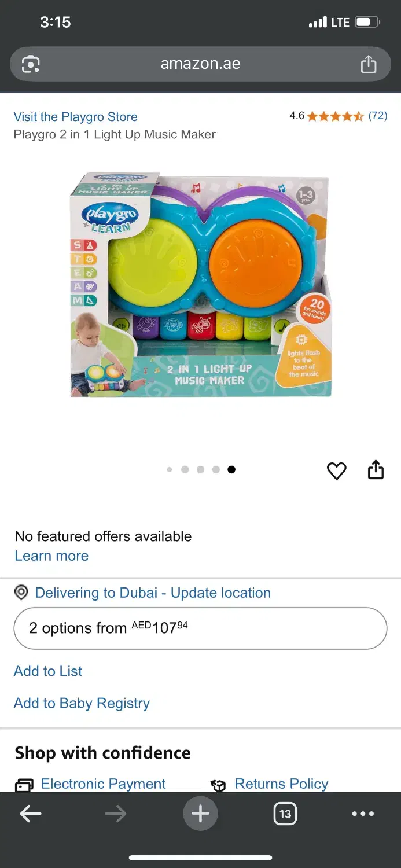This screenshot has height=868, width=401.
Task: Tap the location pin icon near Delivering
Action: click(21, 592)
